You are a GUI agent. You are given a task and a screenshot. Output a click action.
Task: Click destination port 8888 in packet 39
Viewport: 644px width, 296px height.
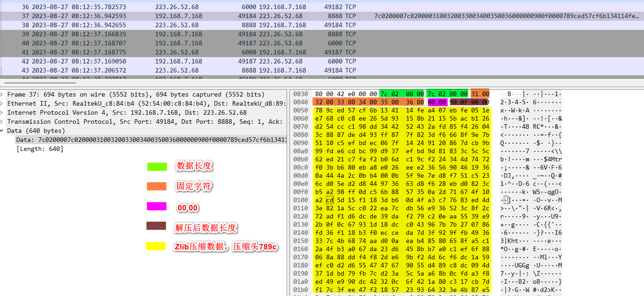335,34
